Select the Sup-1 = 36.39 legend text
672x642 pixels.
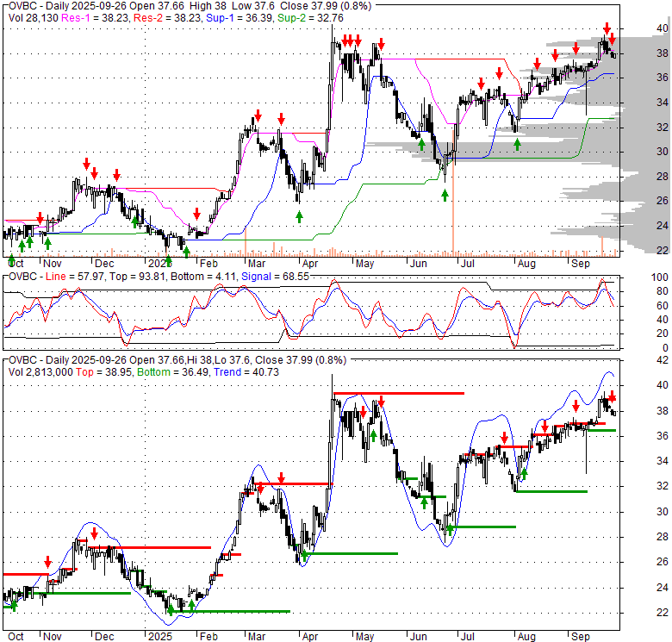coord(240,18)
